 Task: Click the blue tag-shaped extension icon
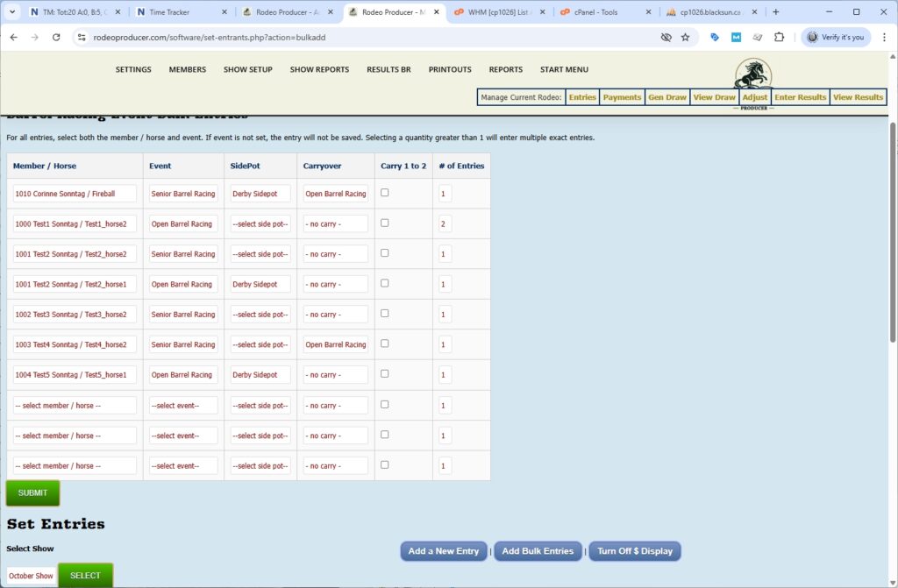(714, 38)
